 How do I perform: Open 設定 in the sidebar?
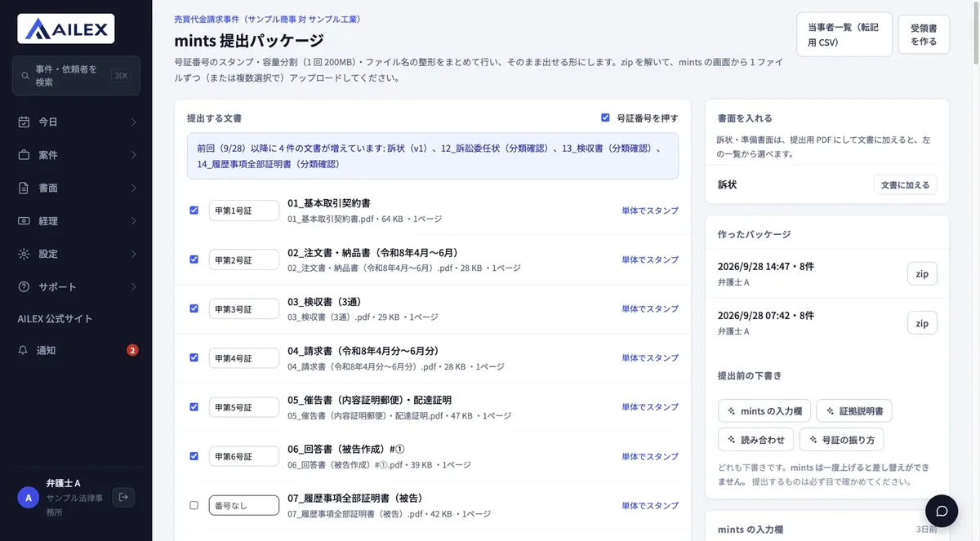point(76,254)
